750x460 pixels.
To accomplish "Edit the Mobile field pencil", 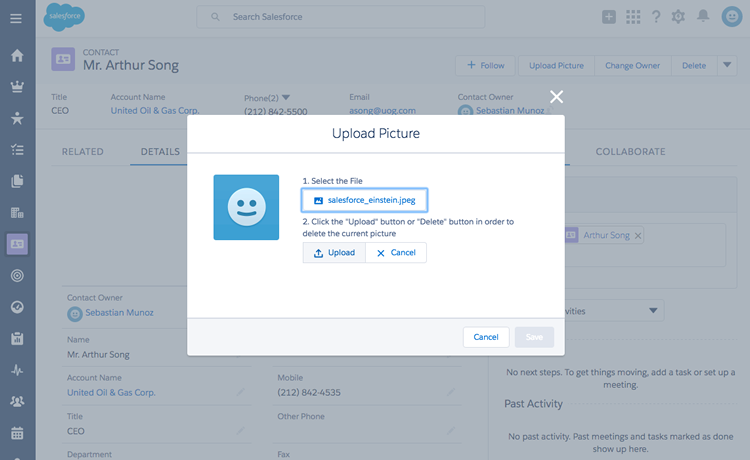I will (x=451, y=392).
